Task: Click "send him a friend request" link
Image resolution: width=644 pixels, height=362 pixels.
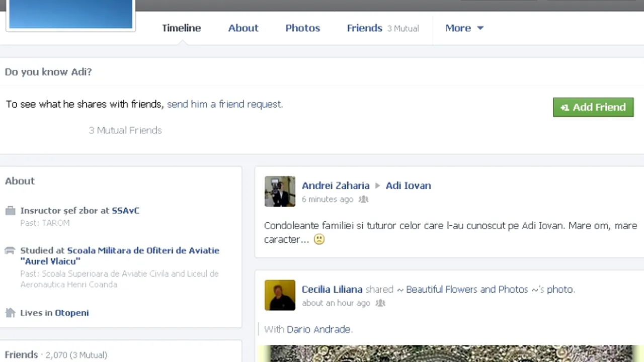Action: [224, 104]
